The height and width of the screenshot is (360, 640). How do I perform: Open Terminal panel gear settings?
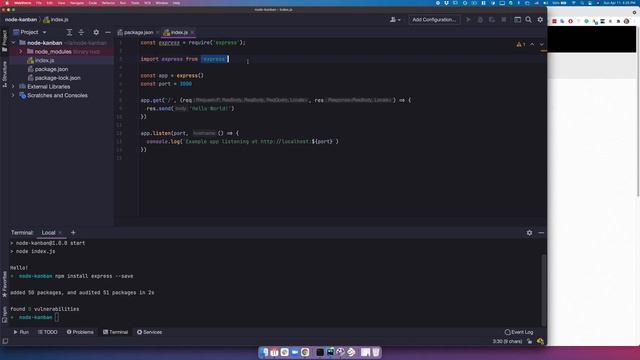click(x=529, y=233)
